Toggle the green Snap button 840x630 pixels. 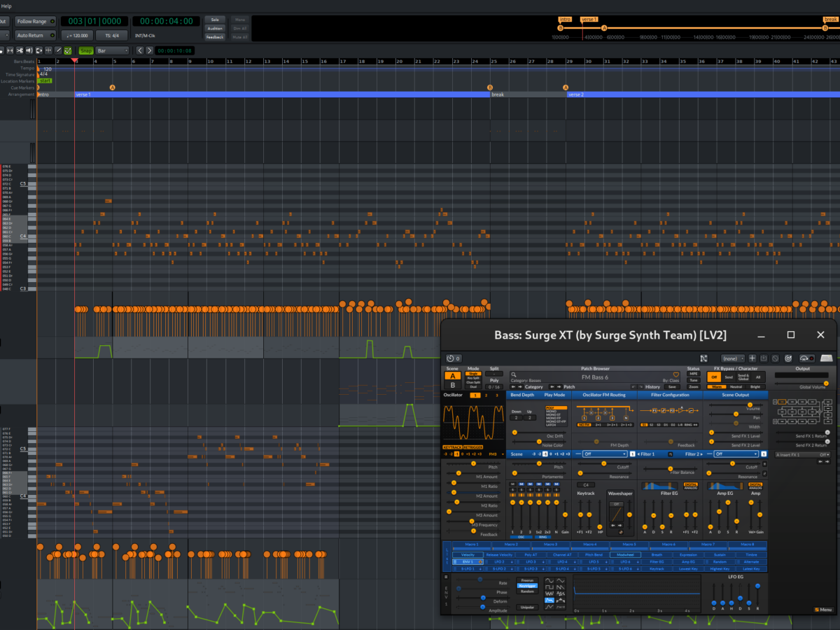(85, 50)
